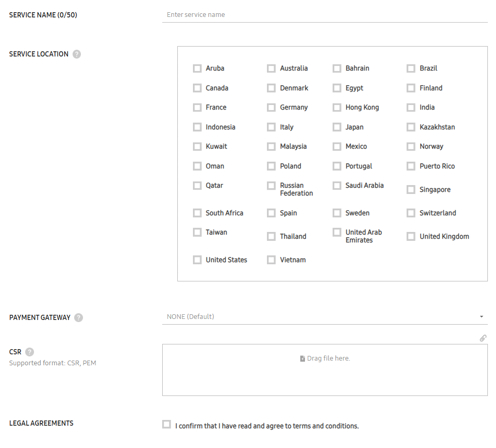Check the Brazil checkbox
This screenshot has height=448, width=496.
click(x=411, y=68)
